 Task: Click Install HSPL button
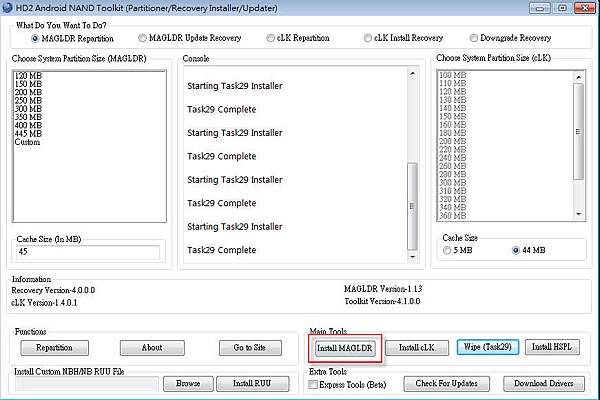tap(552, 347)
